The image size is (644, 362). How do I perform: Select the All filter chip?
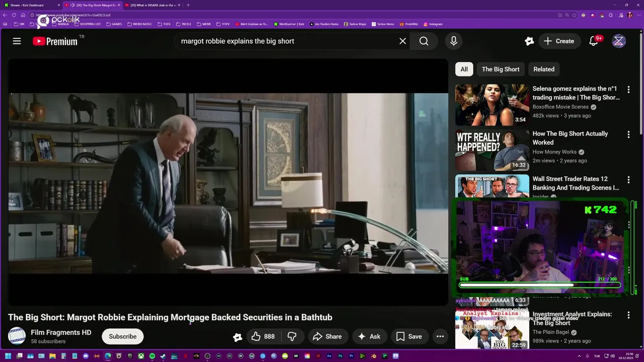tap(464, 69)
